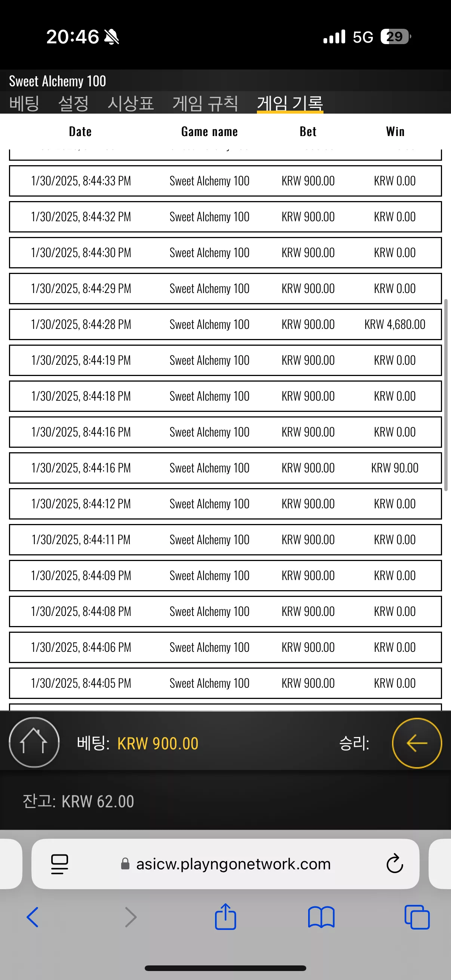
Task: Select the row with KRW 90.00 win
Action: 225,468
